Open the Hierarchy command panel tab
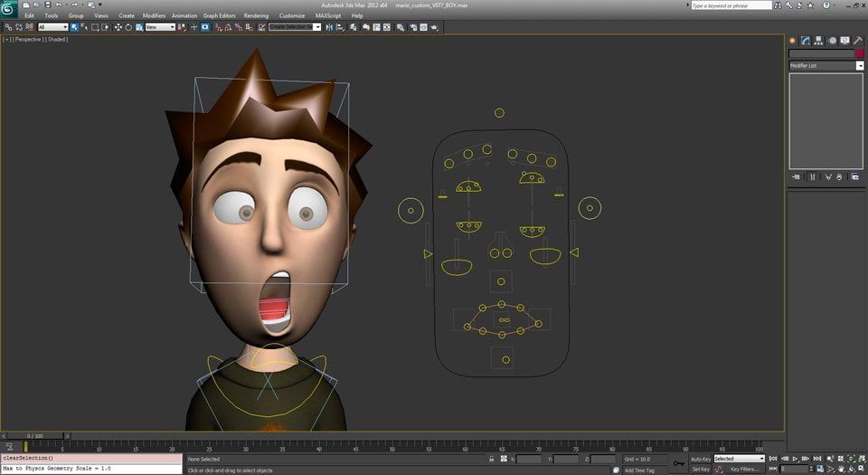Image resolution: width=868 pixels, height=475 pixels. (x=819, y=41)
